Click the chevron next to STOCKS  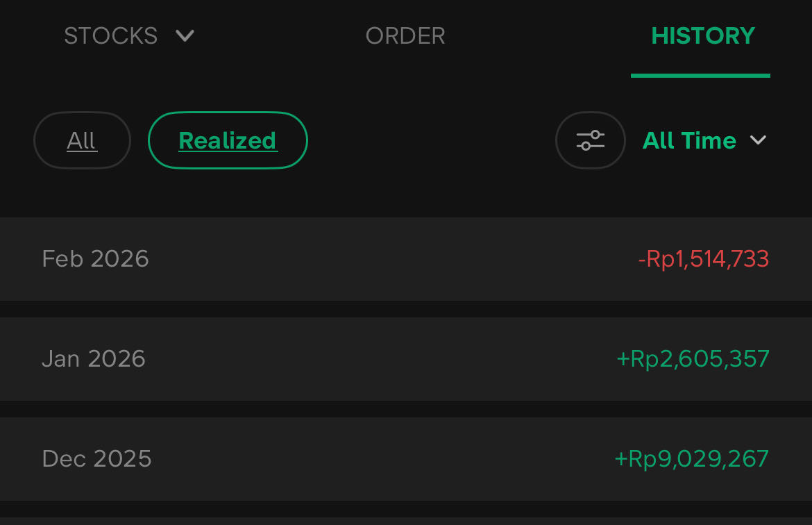point(185,35)
